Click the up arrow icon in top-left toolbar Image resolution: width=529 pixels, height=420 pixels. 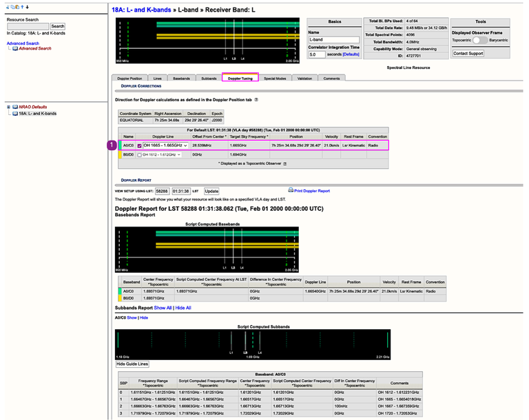tap(21, 7)
